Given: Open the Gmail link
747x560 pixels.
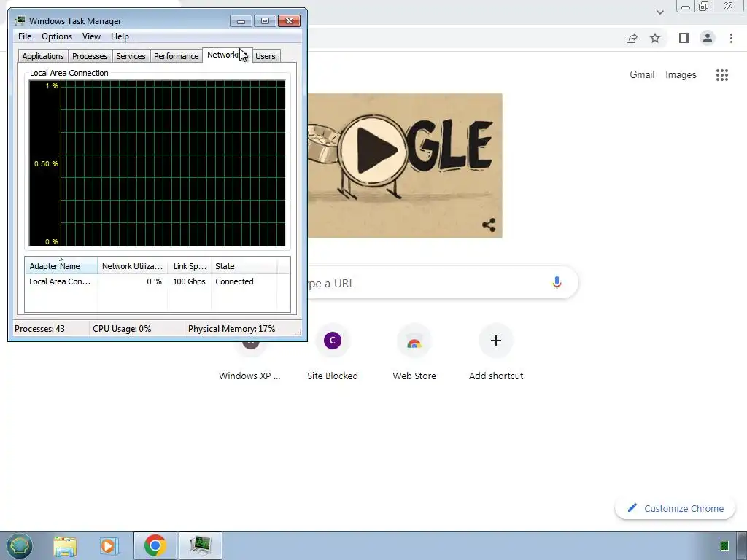Looking at the screenshot, I should point(642,75).
